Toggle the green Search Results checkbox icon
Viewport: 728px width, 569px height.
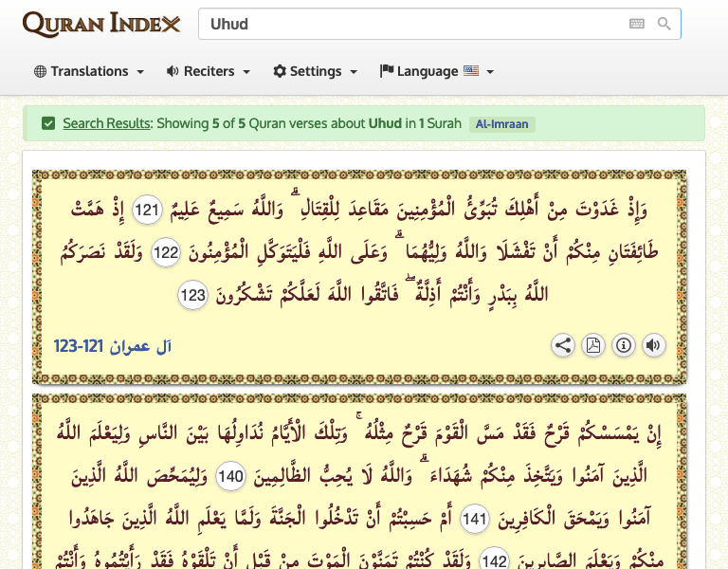[x=48, y=123]
